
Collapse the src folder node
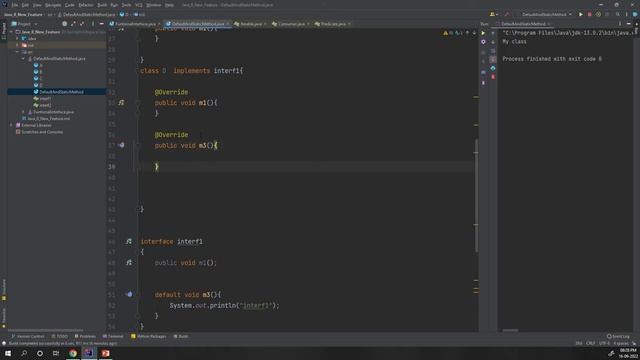pyautogui.click(x=18, y=52)
